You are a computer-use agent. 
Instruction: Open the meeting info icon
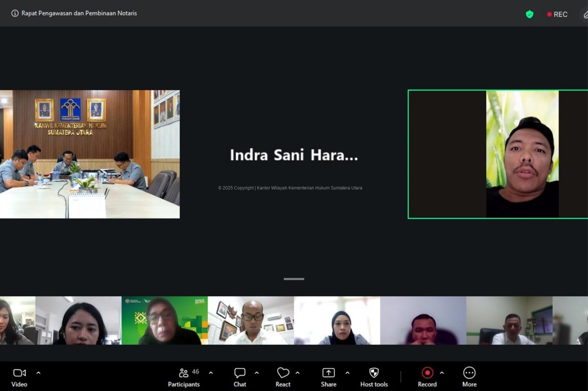15,13
